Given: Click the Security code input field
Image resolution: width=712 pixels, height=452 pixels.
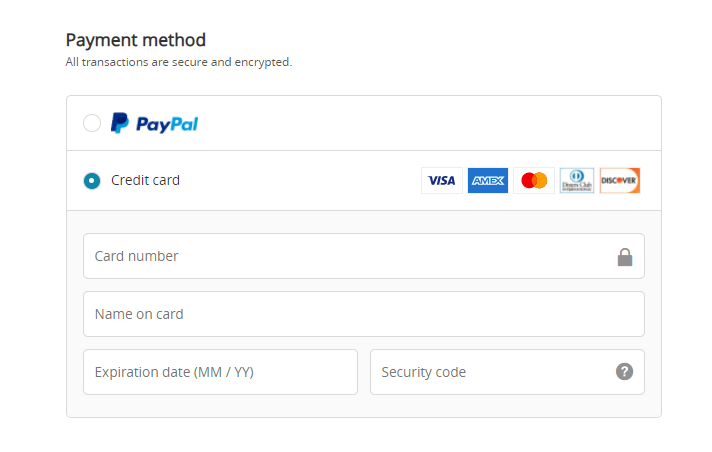Looking at the screenshot, I should point(490,372).
